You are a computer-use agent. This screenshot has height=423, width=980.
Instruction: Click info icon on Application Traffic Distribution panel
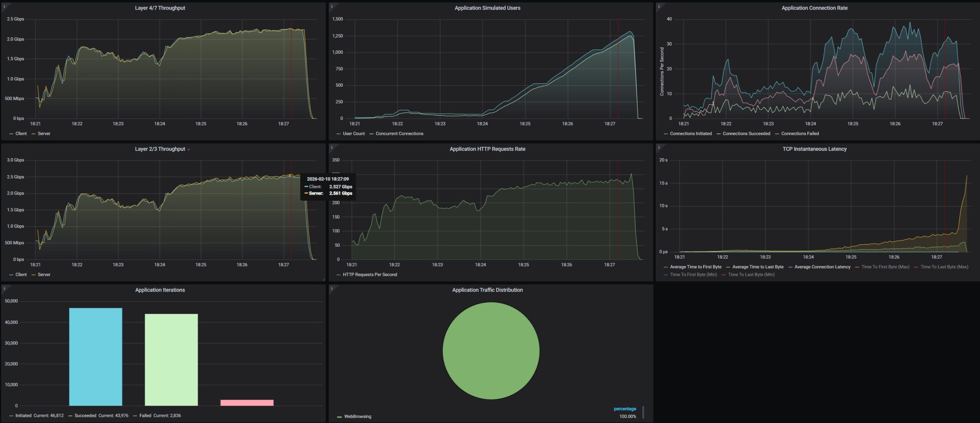pos(332,288)
